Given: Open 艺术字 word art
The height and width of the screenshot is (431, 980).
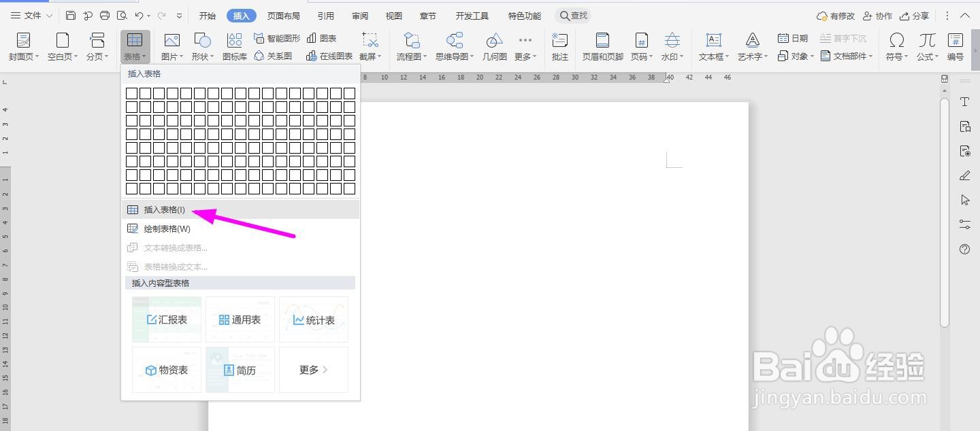Looking at the screenshot, I should [753, 47].
